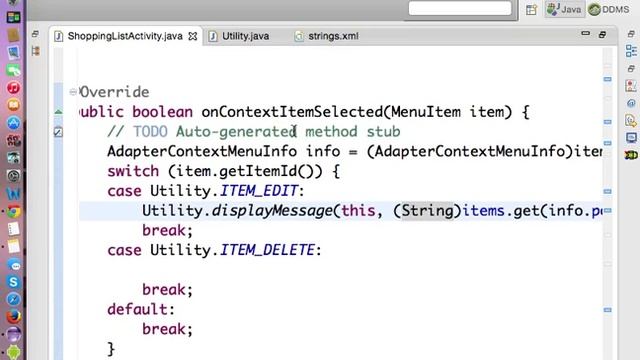The image size is (640, 360).
Task: Click the break statement under ITEM_EDIT case
Action: pos(167,231)
